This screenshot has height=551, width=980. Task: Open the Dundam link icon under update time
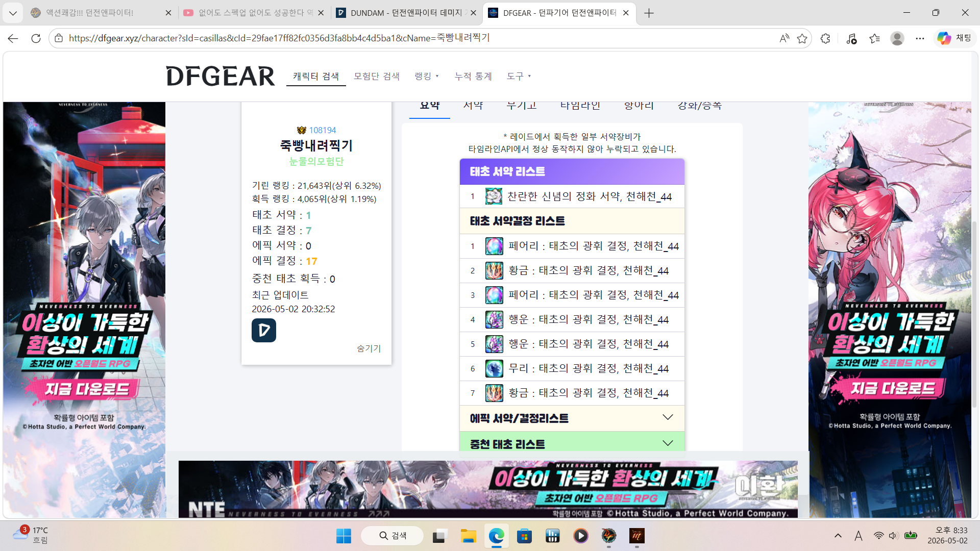click(x=264, y=330)
